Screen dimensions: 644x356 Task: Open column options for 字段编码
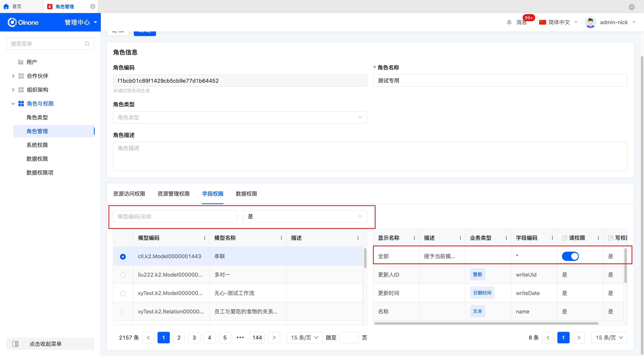tap(552, 238)
